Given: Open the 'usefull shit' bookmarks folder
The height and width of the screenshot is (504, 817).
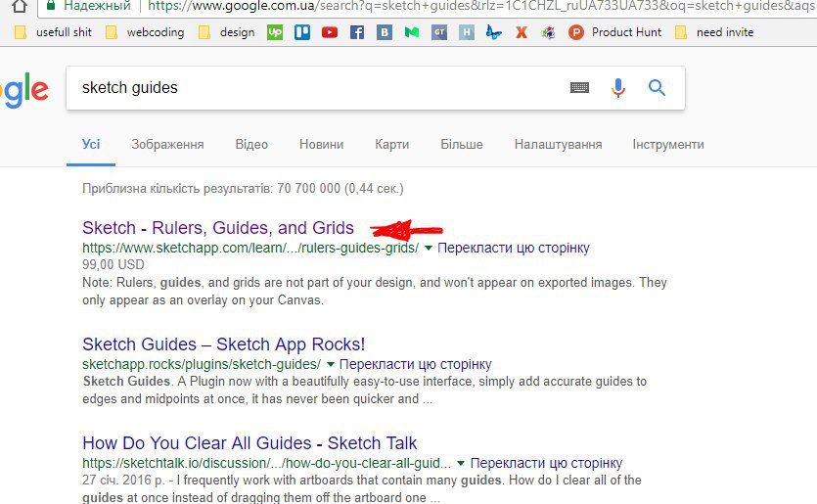Looking at the screenshot, I should (53, 32).
